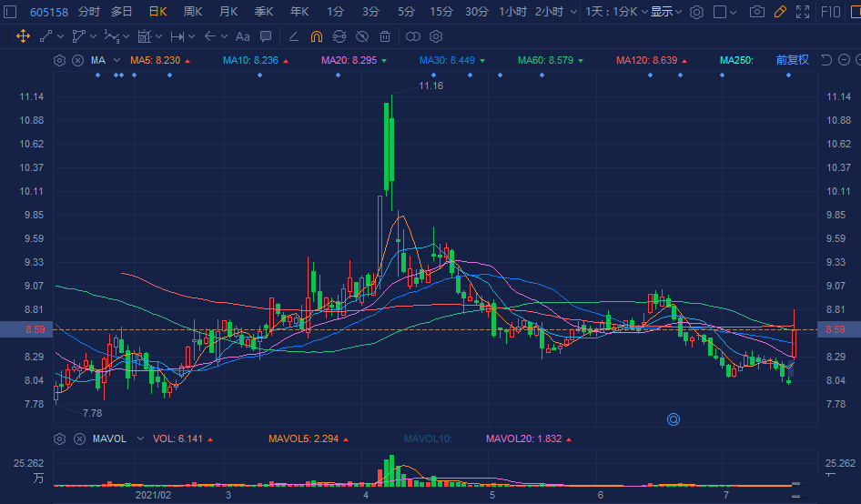Toggle hide all drawings eye icon
Screen dimensions: 861x504
point(362,36)
